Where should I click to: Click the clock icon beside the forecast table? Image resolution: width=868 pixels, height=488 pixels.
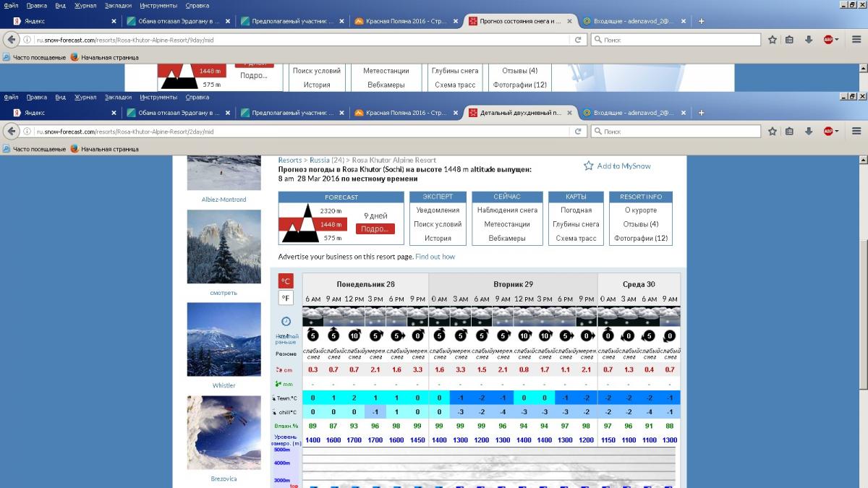(286, 322)
